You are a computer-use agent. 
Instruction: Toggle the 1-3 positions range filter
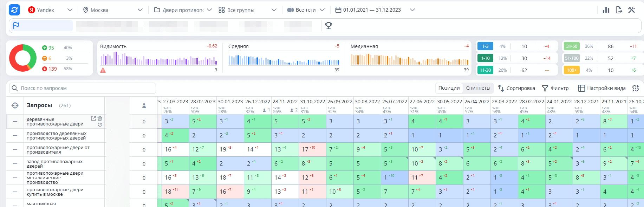[485, 46]
